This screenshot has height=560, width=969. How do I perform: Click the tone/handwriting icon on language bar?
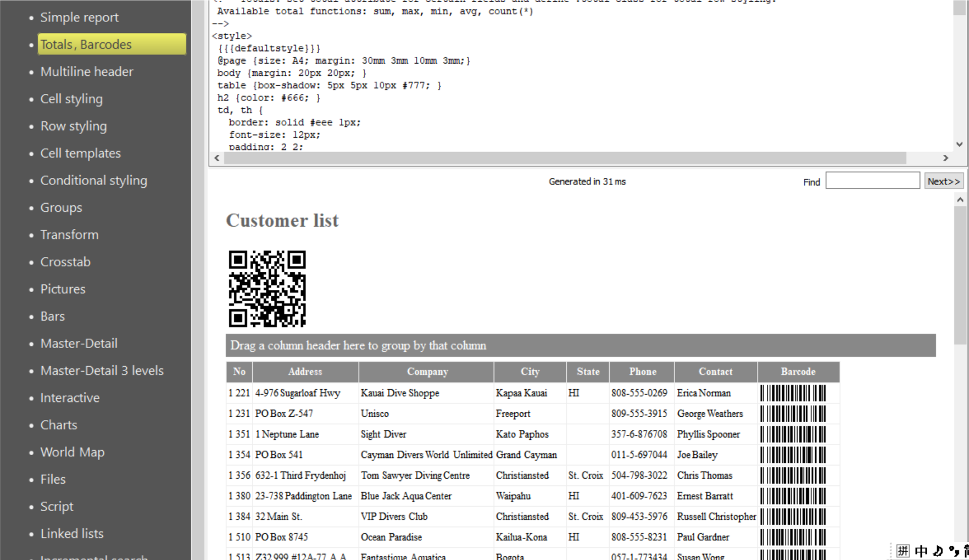[x=938, y=551]
